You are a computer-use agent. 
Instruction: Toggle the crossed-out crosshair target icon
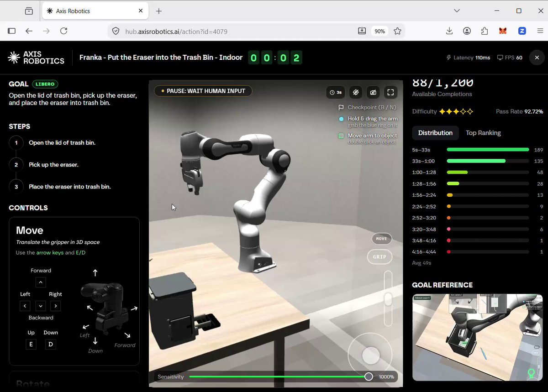(x=356, y=92)
